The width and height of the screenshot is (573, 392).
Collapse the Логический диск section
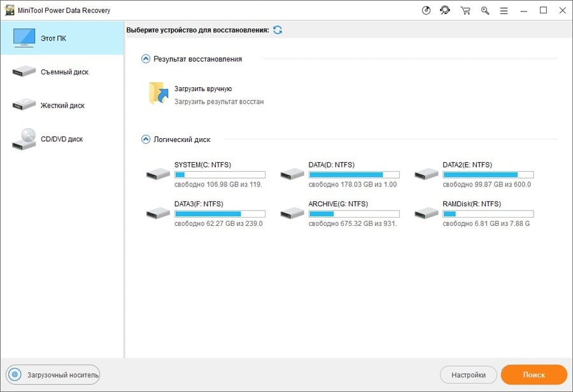146,139
